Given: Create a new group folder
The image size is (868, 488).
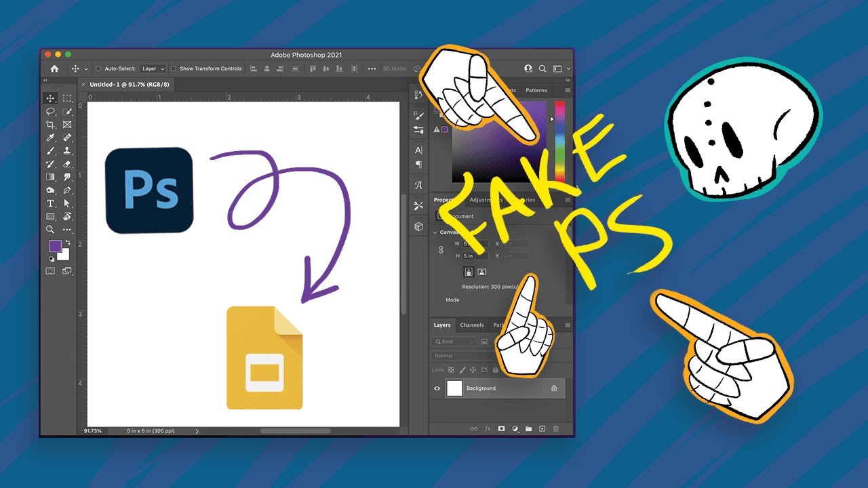Looking at the screenshot, I should (528, 428).
